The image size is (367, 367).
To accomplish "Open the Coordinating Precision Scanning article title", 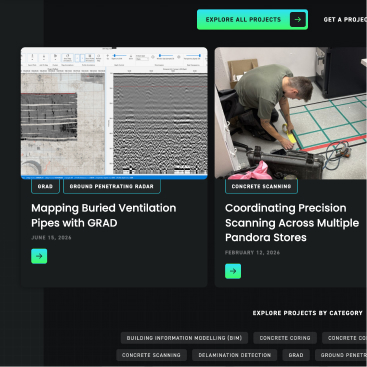I will point(292,223).
